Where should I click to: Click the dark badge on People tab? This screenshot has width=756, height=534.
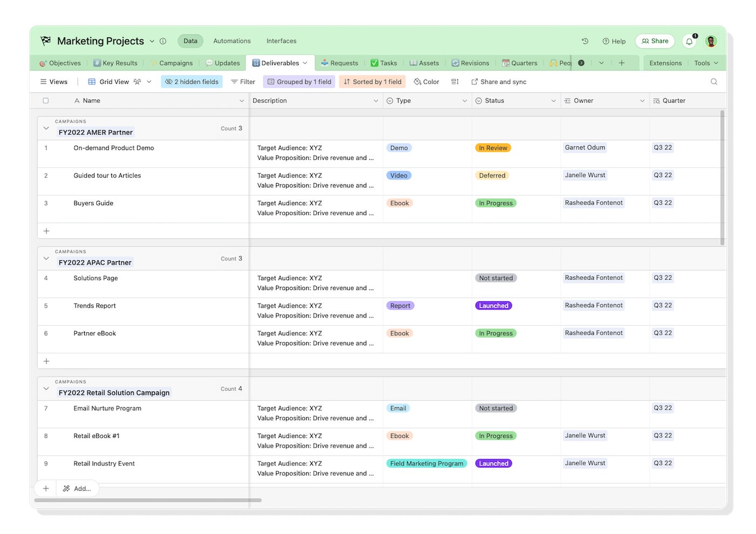(x=581, y=63)
